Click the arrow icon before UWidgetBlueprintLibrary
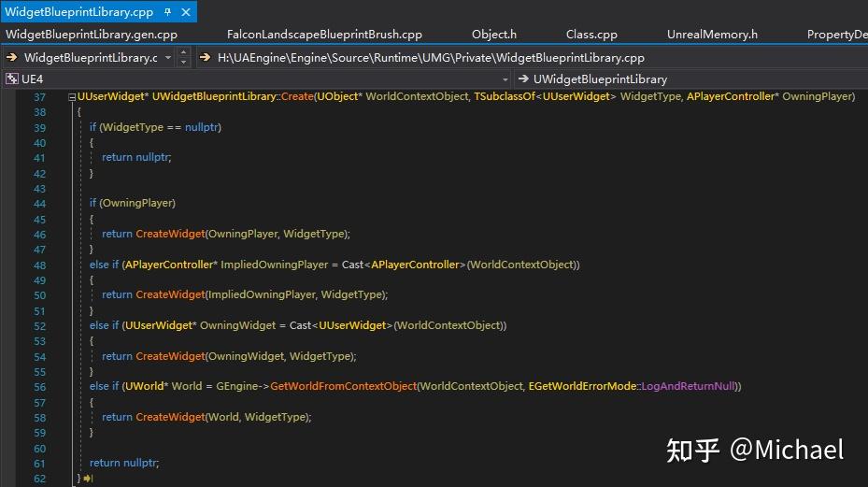Screen dimensions: 868x487 pos(523,79)
